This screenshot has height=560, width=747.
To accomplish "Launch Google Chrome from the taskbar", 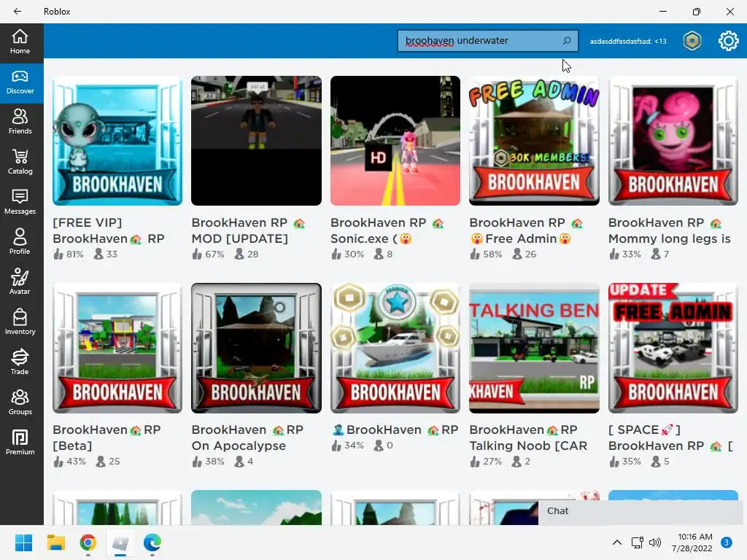I will [88, 542].
